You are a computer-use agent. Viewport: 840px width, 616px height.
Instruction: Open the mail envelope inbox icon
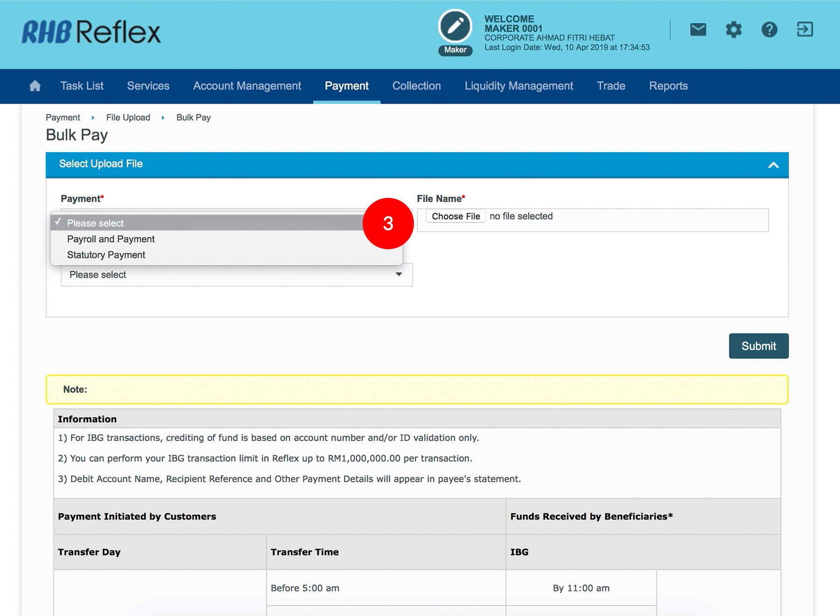click(698, 30)
